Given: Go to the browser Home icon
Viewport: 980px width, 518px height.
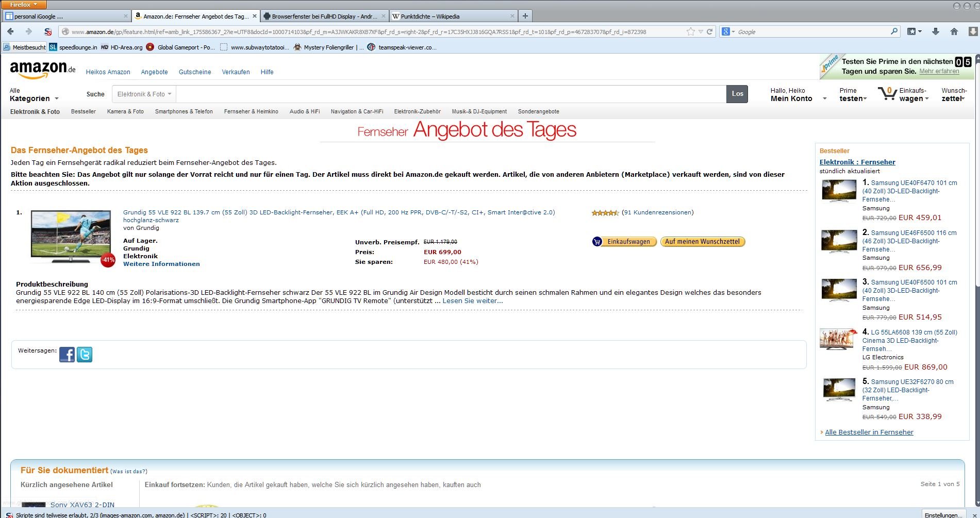Looking at the screenshot, I should pos(954,31).
